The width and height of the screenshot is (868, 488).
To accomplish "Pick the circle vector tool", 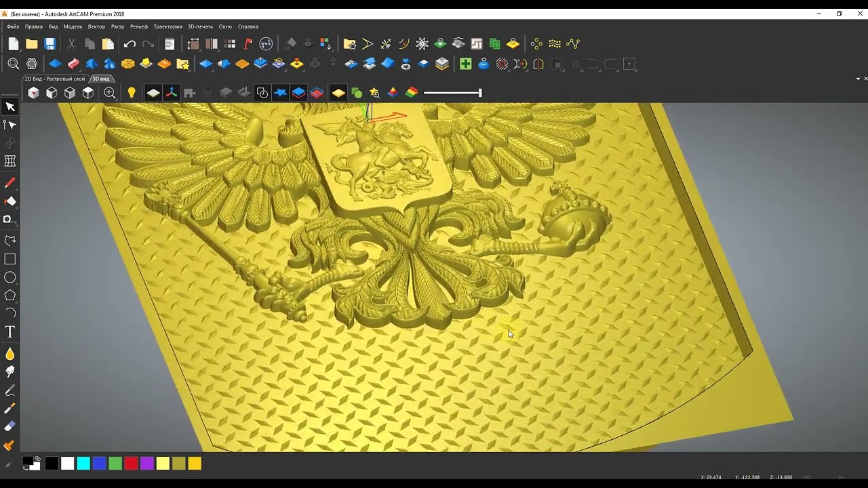I will 10,277.
